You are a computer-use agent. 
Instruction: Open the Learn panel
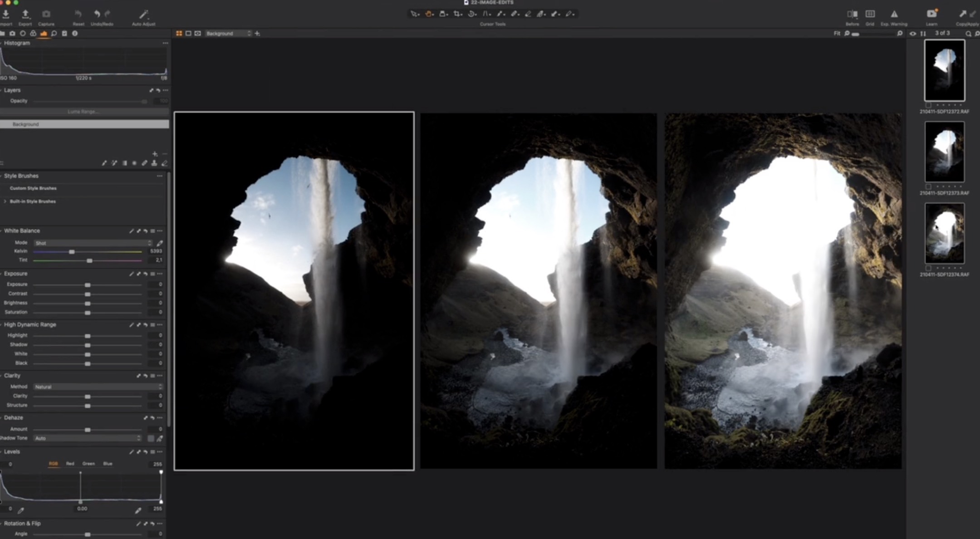[x=931, y=15]
